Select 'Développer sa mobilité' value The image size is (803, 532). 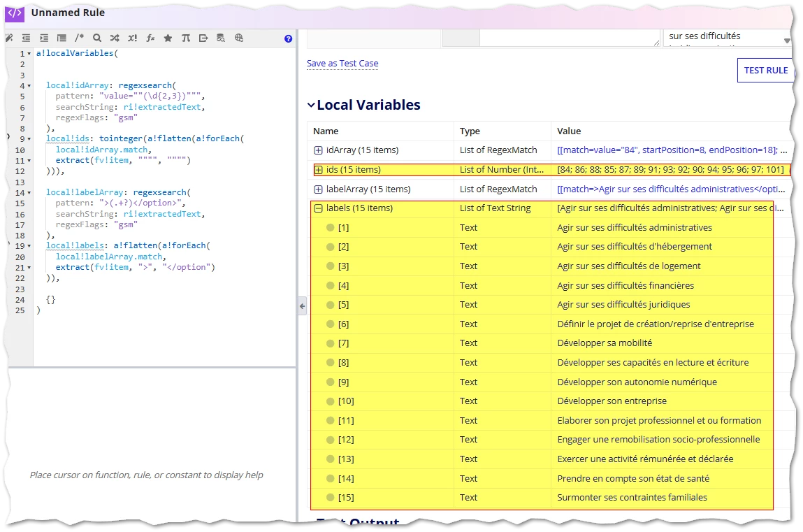pos(605,343)
